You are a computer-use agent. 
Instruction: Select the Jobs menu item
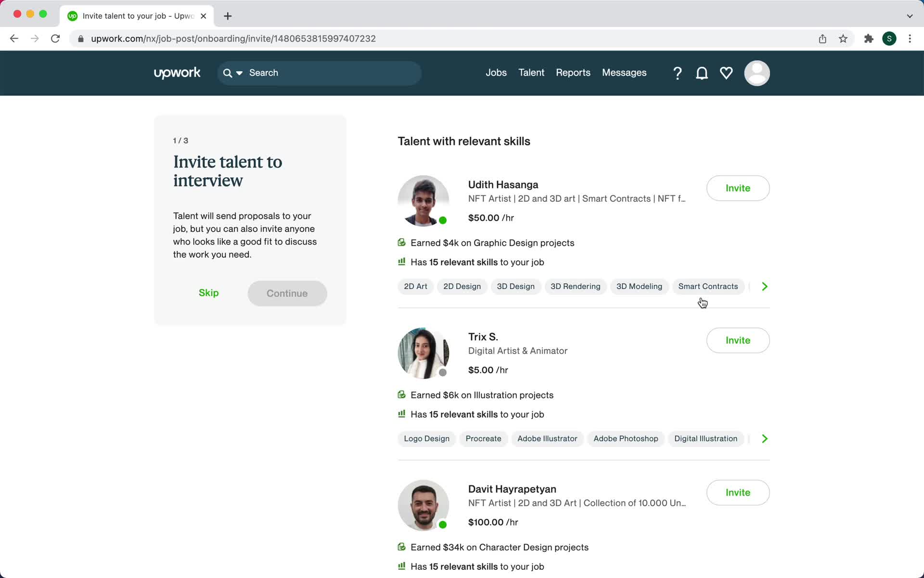click(x=496, y=73)
